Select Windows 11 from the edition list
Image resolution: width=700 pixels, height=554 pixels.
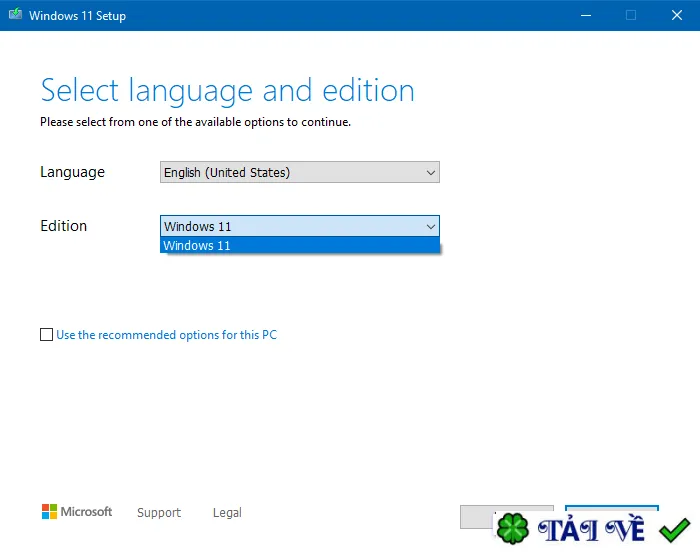pyautogui.click(x=300, y=246)
